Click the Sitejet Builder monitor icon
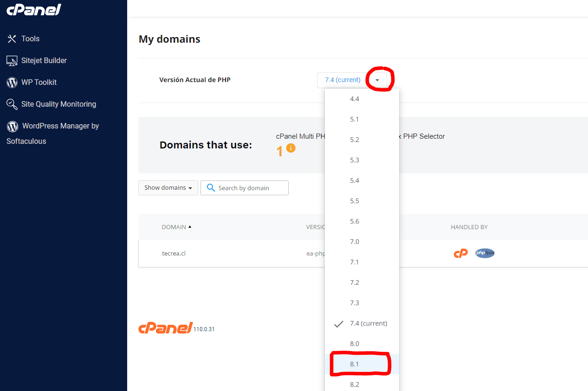Viewport: 588px width, 391px height. click(x=12, y=61)
